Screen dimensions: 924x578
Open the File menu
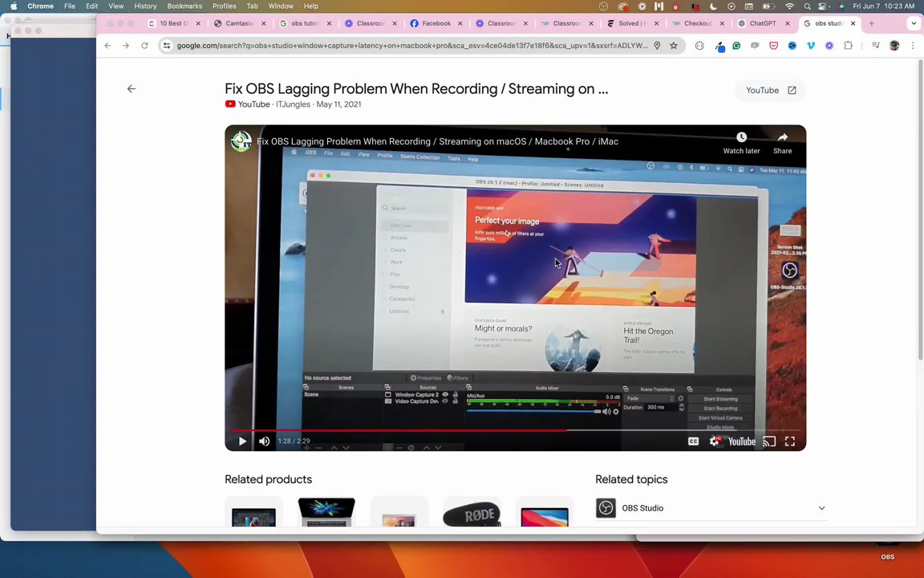point(70,6)
